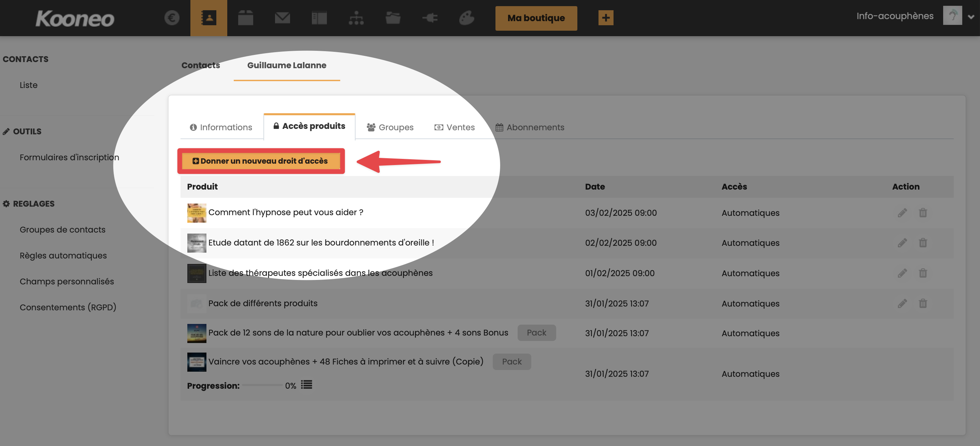Open Liste in the Contacts sidebar

[x=29, y=85]
